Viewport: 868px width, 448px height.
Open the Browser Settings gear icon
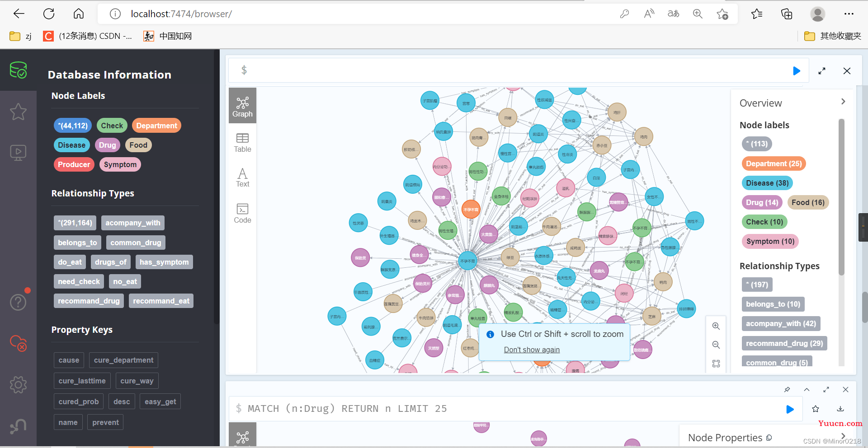18,385
